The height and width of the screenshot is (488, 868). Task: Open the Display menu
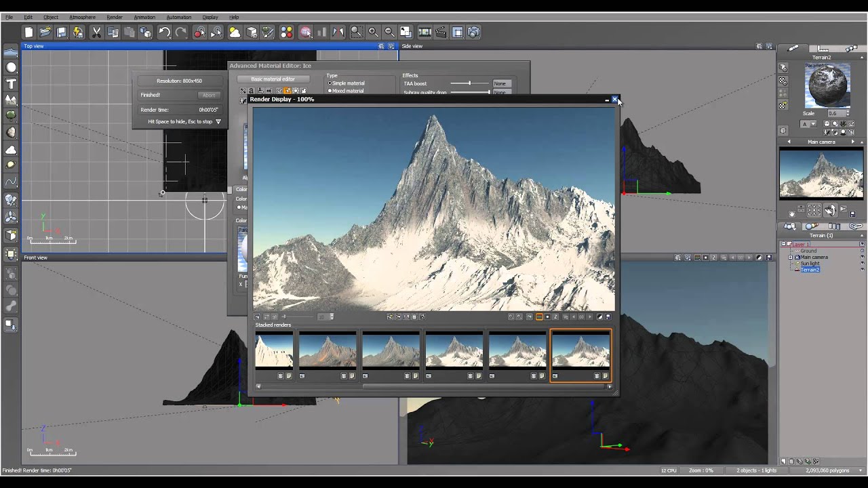210,17
